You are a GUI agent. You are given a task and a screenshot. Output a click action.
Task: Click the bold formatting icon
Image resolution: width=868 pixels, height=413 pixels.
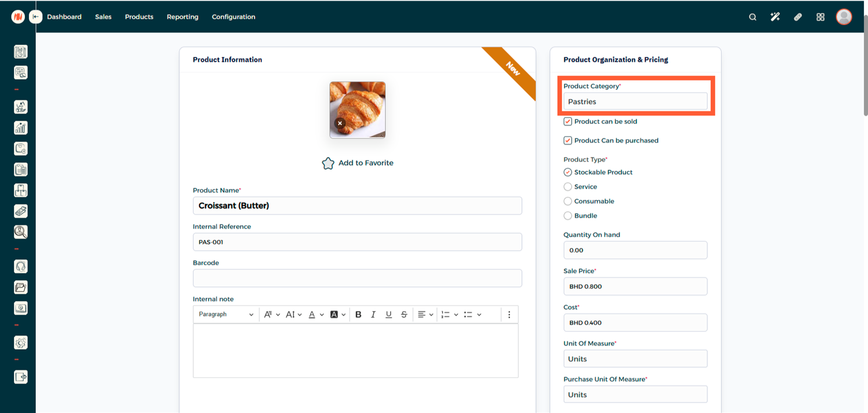click(358, 315)
